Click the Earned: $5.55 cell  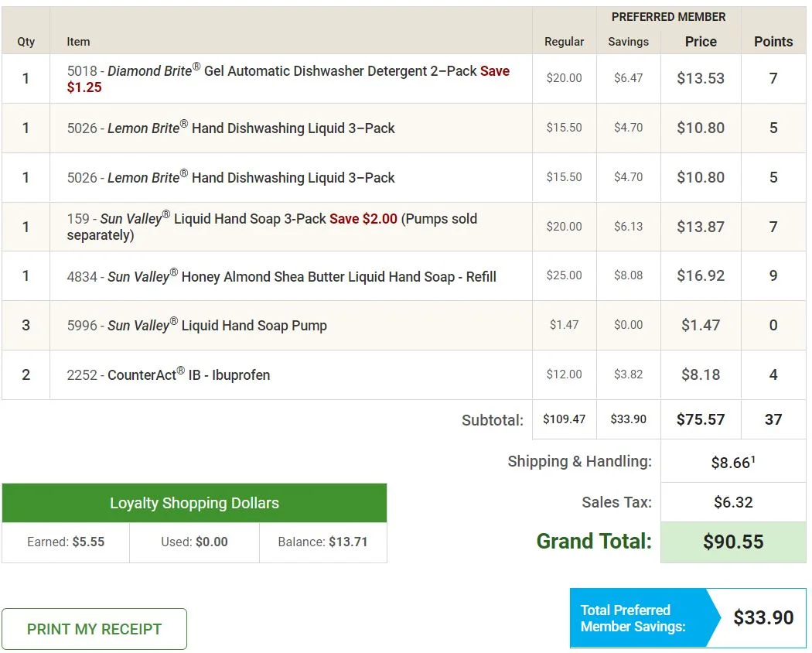[x=66, y=542]
